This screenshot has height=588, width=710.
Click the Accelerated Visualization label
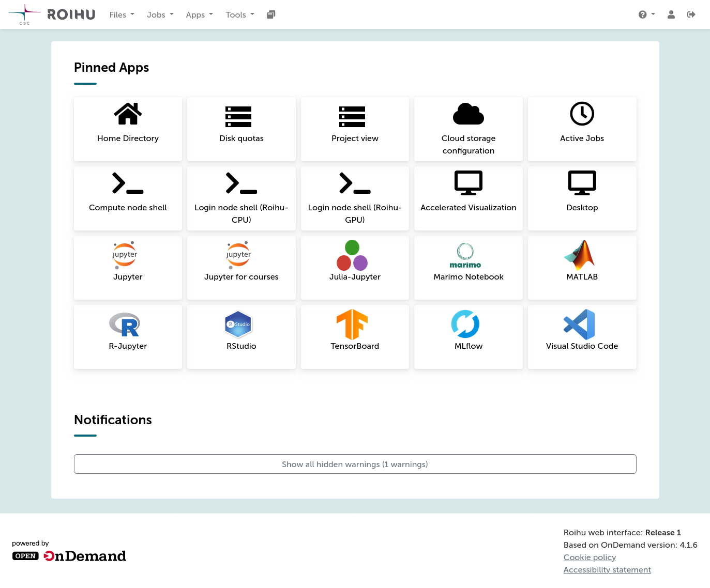pos(469,207)
